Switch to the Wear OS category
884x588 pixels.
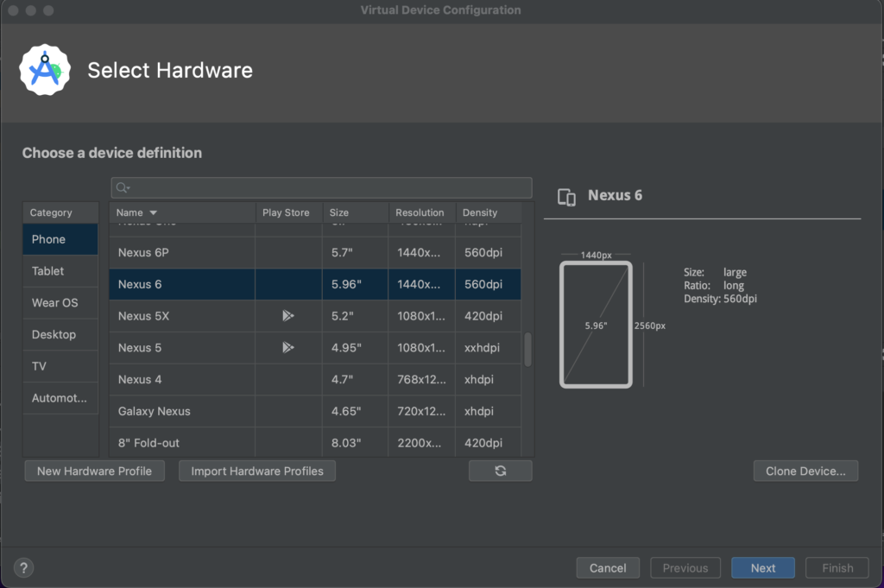60,303
